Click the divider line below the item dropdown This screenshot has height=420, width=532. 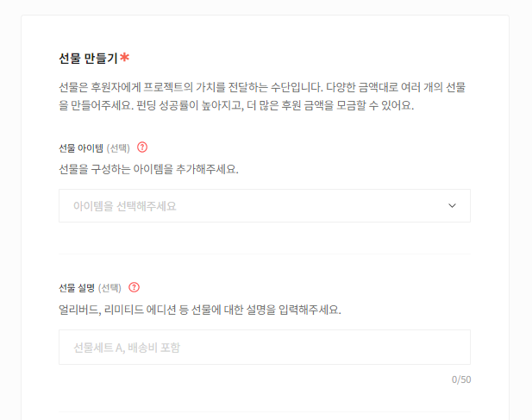point(264,254)
